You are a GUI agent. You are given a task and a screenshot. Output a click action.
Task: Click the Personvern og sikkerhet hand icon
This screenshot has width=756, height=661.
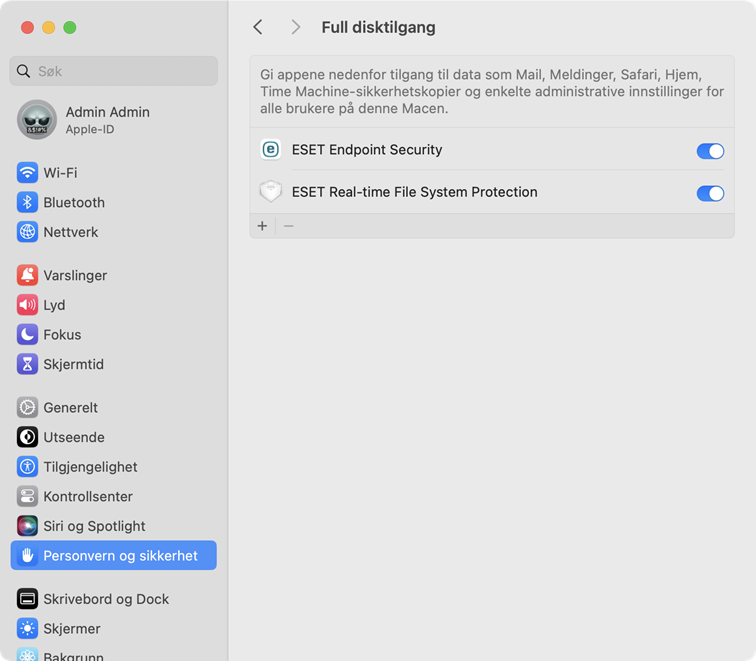[x=27, y=555]
